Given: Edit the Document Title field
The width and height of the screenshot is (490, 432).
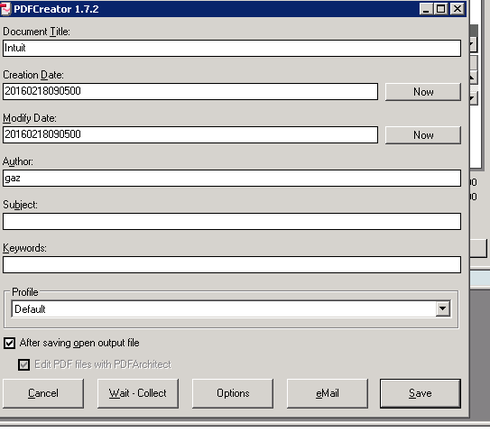Looking at the screenshot, I should point(232,48).
